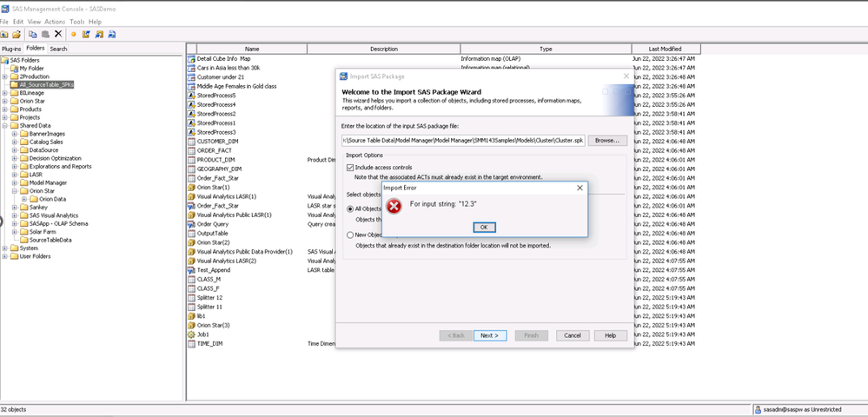This screenshot has height=417, width=868.
Task: Click the blue page with green arrow toolbar icon
Action: [112, 35]
